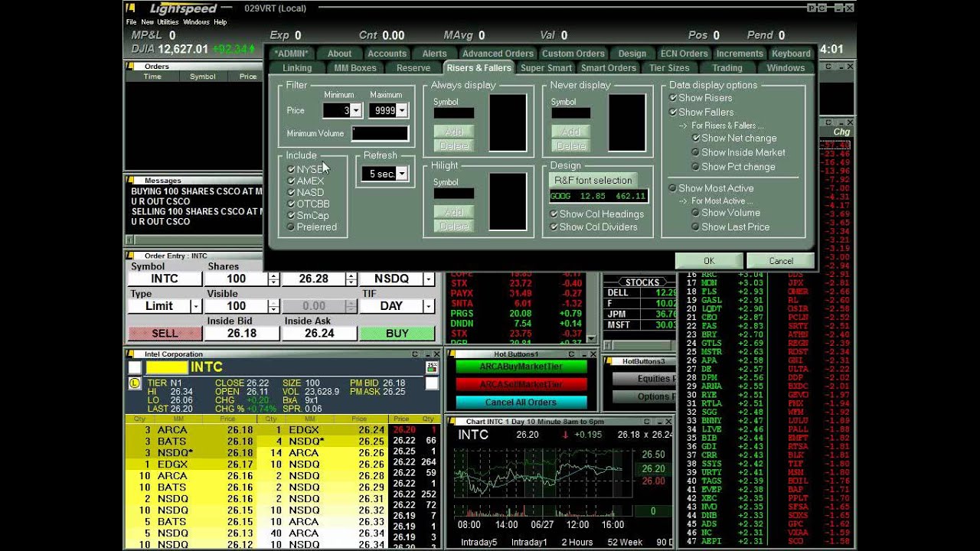Click the Shares quantity stepper arrows
The width and height of the screenshot is (980, 551).
[x=273, y=279]
